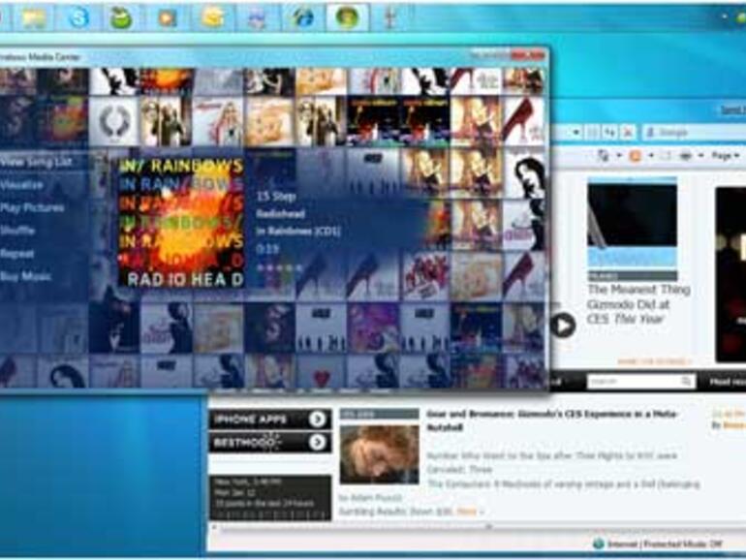
Task: Open the Meanest Thing Gizmodo Did video thumbnail
Action: tap(632, 225)
